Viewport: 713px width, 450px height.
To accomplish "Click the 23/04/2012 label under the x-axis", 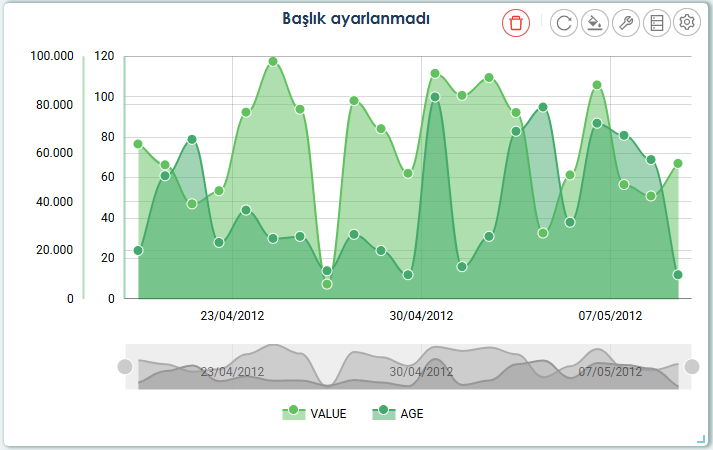I will tap(232, 315).
